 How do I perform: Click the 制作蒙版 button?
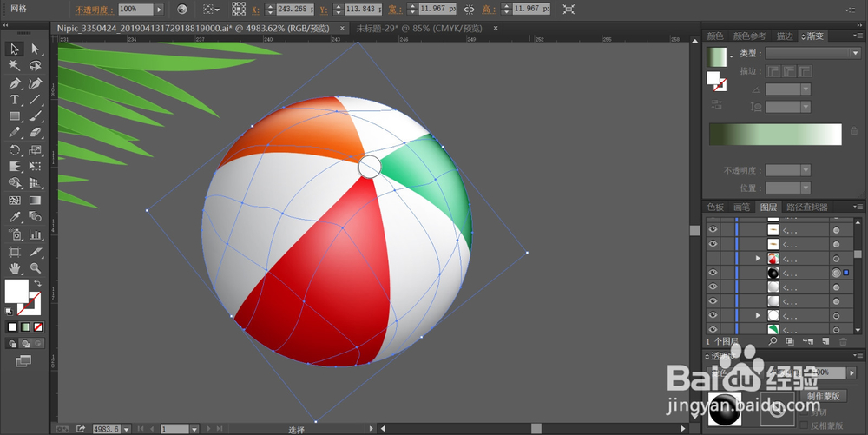click(x=823, y=396)
